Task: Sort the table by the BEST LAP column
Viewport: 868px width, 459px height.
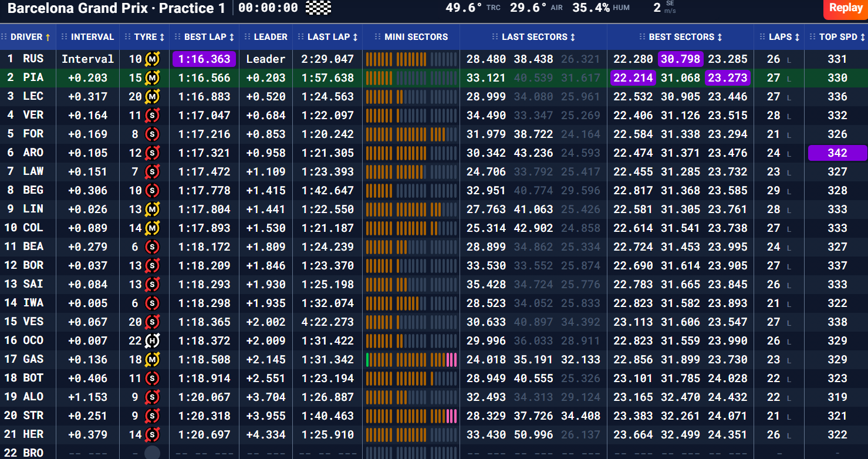Action: 209,36
